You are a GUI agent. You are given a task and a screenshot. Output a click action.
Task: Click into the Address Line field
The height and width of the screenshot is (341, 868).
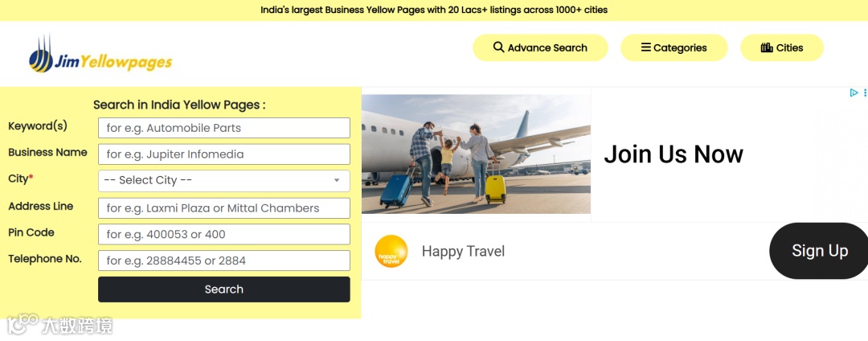[224, 208]
